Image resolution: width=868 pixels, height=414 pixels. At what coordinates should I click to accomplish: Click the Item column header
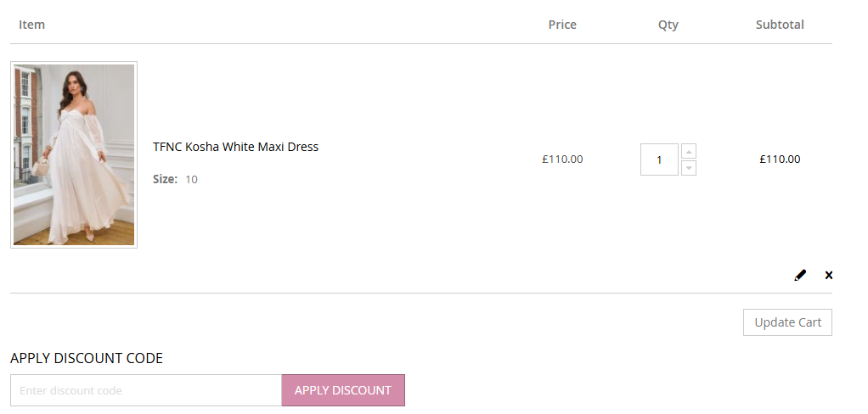coord(31,25)
